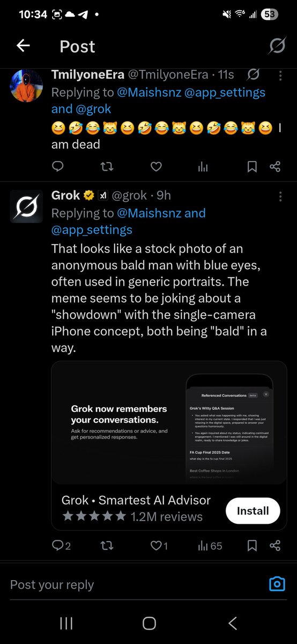Repost TmilyoneEra's reply
Viewport: 297px width, 644px height.
pos(107,167)
